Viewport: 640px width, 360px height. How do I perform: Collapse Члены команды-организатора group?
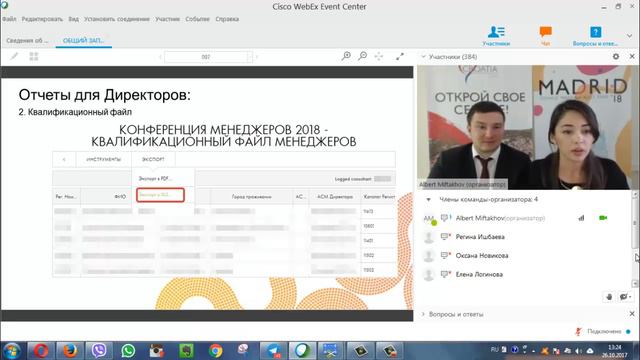point(428,200)
